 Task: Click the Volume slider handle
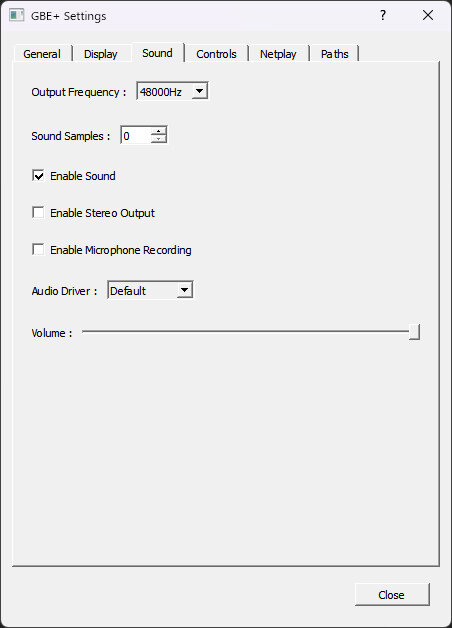pos(414,332)
